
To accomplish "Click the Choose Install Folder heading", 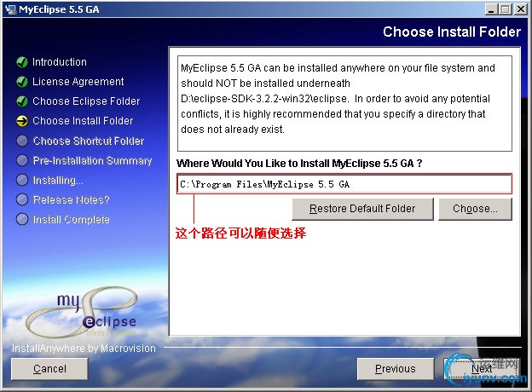I will [452, 32].
